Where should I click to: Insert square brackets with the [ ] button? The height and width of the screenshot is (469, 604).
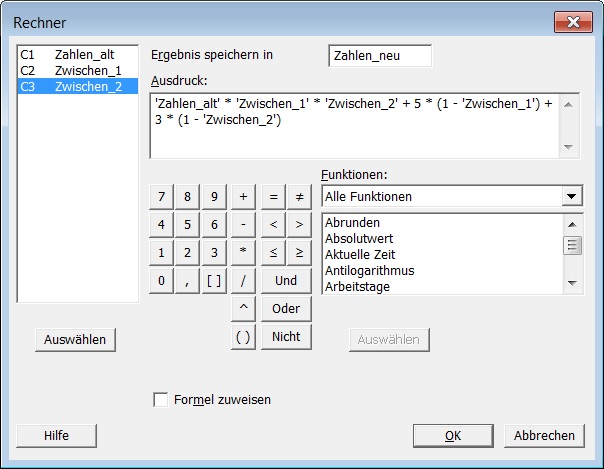[x=214, y=281]
